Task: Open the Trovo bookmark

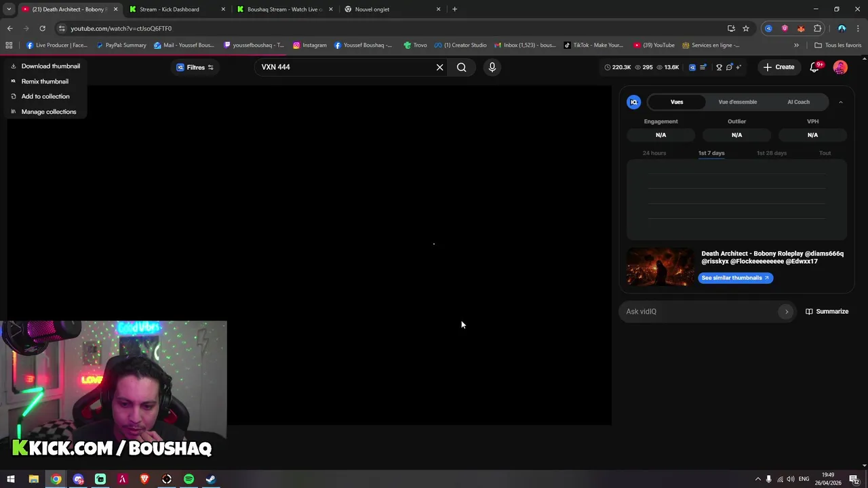Action: tap(415, 45)
